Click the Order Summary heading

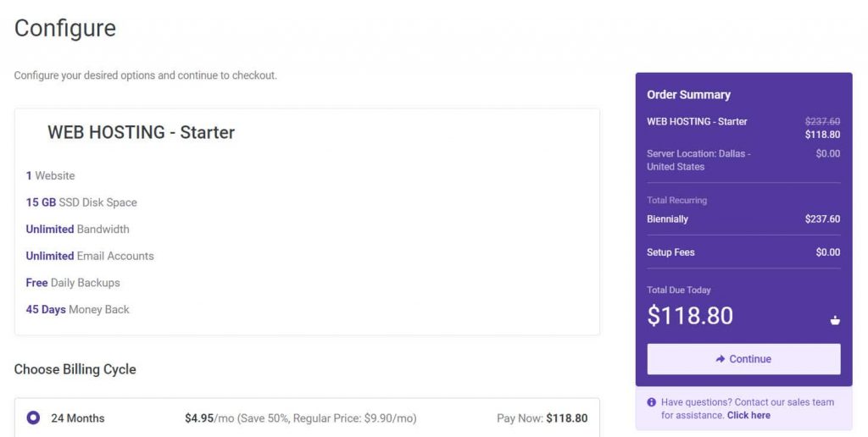point(688,95)
